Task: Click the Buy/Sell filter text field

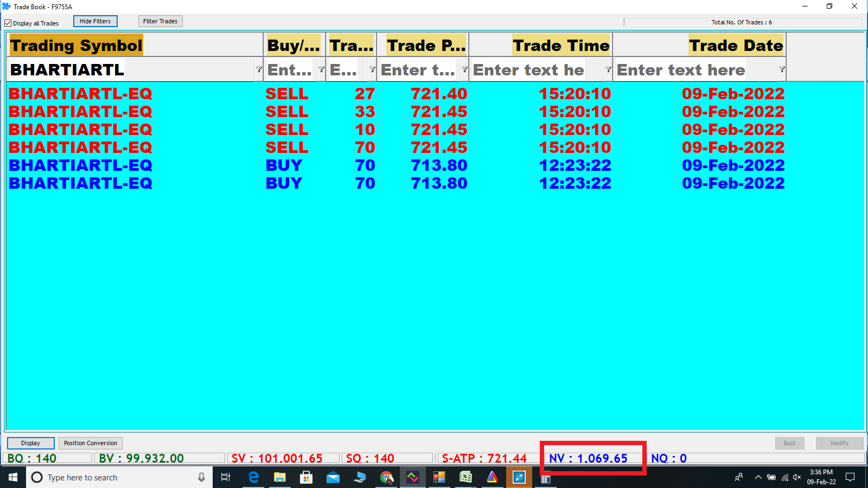Action: (291, 69)
